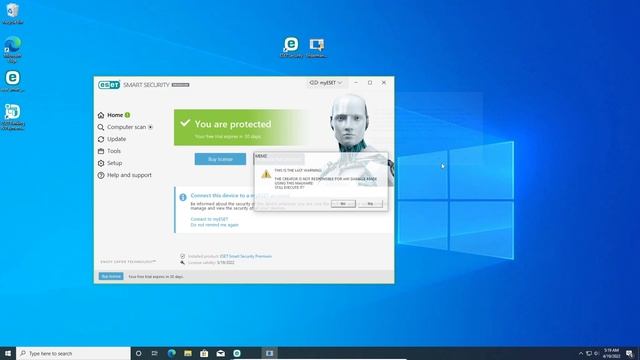This screenshot has width=640, height=360.
Task: Open the ESET Banking desktop shortcut
Action: tap(13, 117)
